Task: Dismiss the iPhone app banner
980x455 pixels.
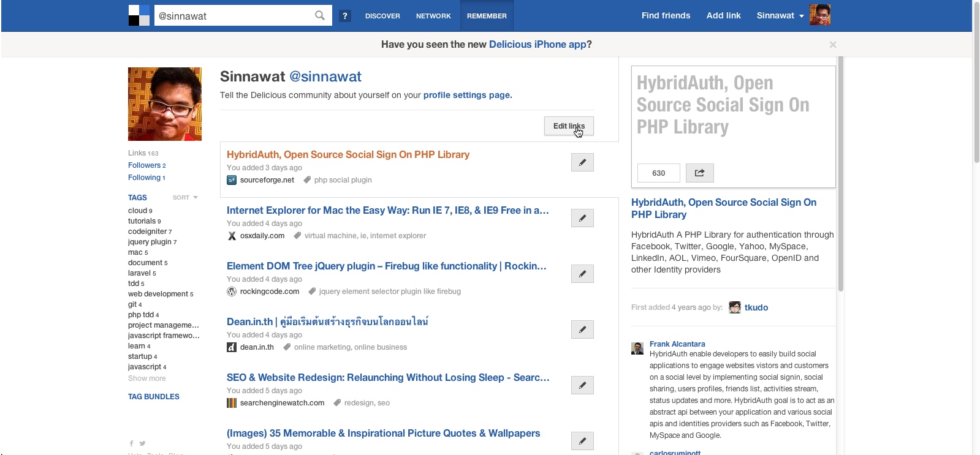Action: click(832, 45)
